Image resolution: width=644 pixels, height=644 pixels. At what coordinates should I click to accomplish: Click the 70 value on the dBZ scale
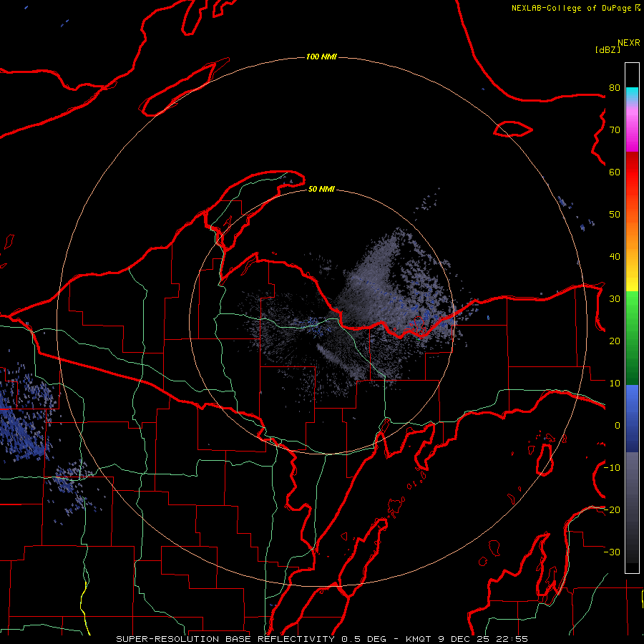(x=615, y=130)
